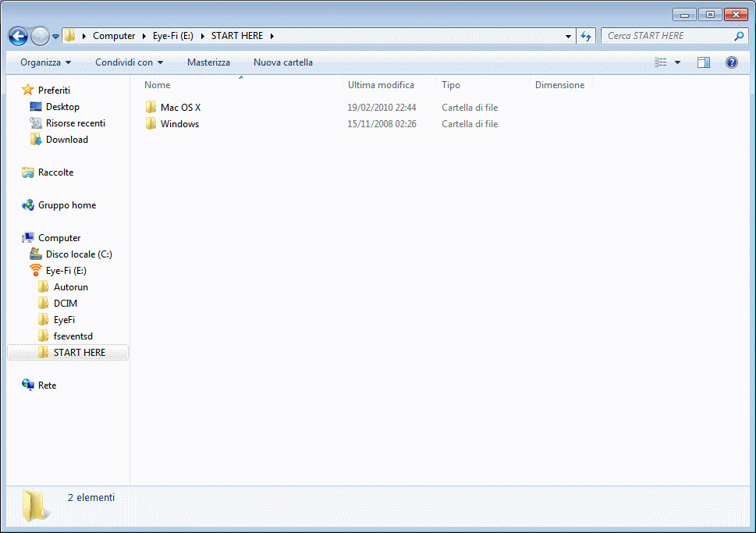This screenshot has width=756, height=533.
Task: Click the Rete network icon
Action: [x=28, y=385]
